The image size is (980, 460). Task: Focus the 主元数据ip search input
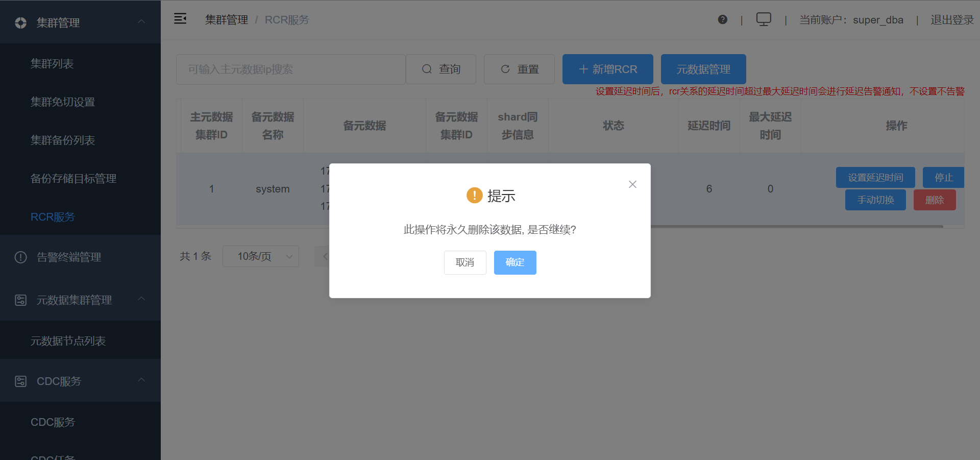tap(291, 69)
